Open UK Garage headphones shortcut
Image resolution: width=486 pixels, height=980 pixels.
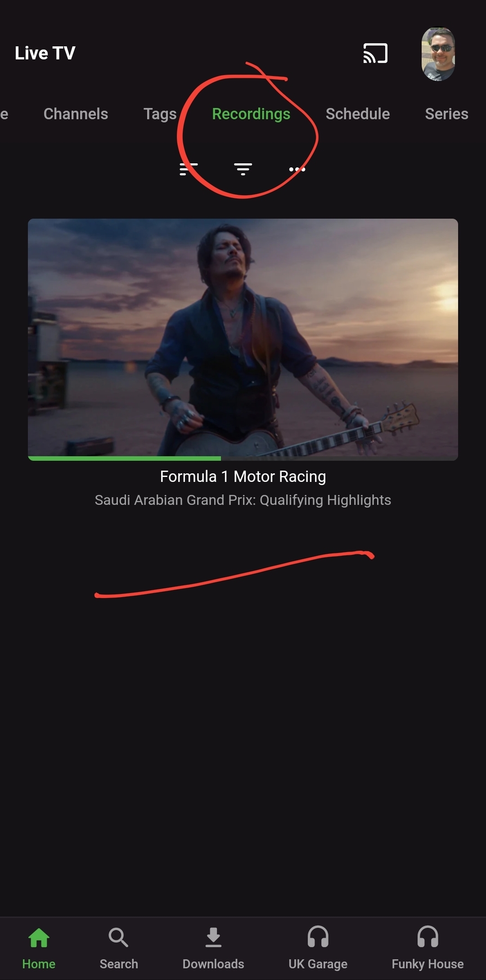click(x=318, y=949)
